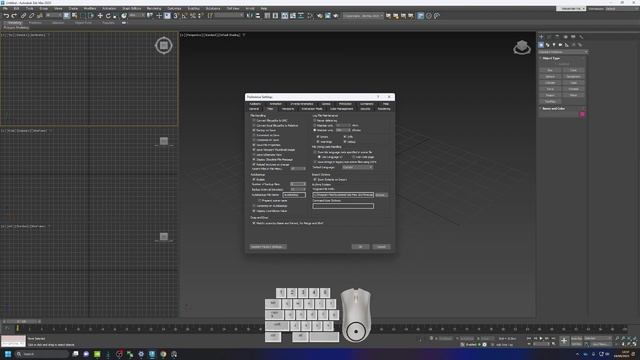640x360 pixels.
Task: Activate the Select and Move tool
Action: coord(100,16)
